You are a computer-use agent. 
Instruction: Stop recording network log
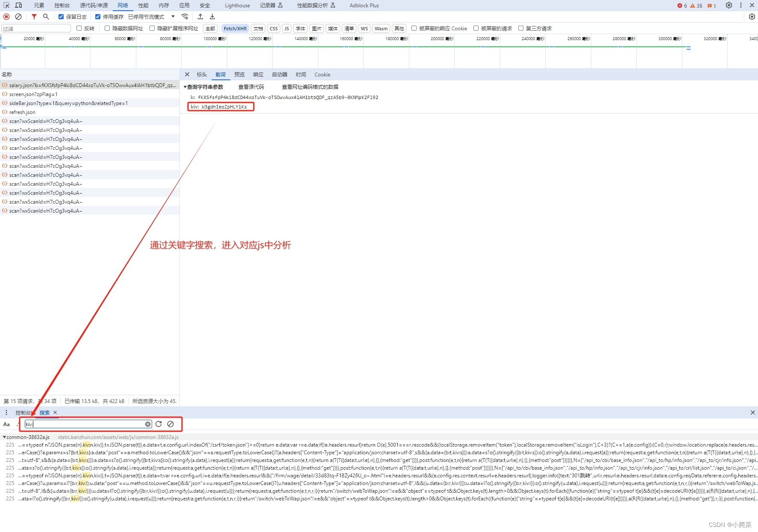(x=6, y=17)
